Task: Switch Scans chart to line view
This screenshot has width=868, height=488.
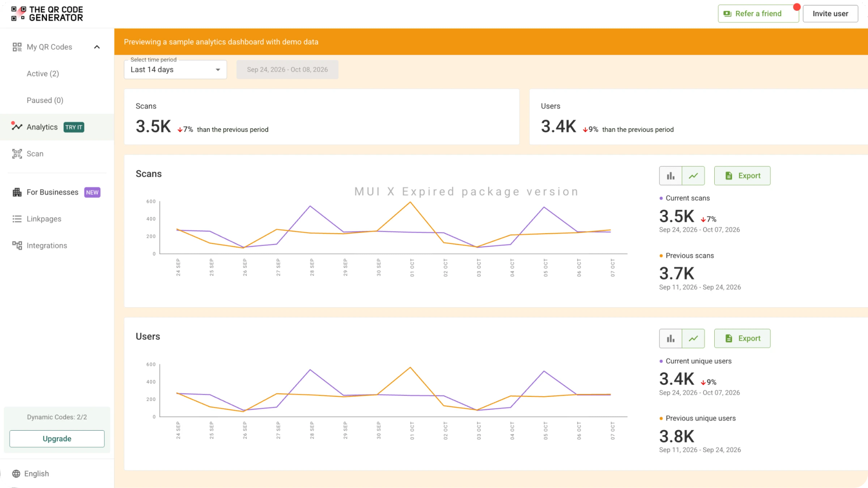Action: (x=693, y=176)
